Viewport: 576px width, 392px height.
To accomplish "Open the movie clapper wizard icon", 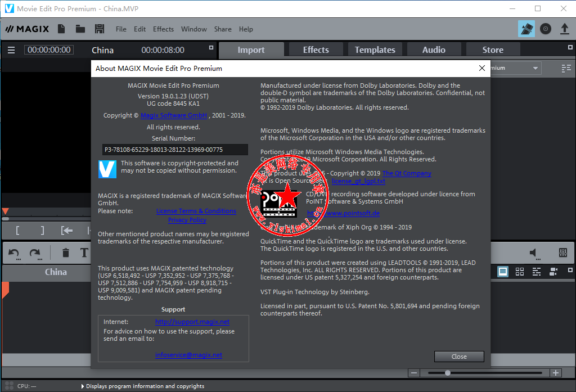I will (526, 29).
